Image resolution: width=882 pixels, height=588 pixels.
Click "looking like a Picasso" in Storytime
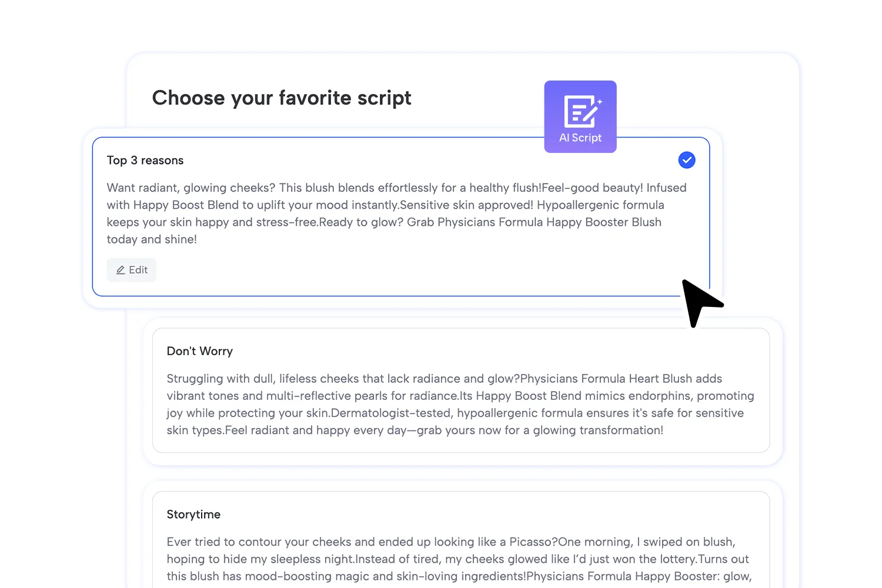(496, 542)
